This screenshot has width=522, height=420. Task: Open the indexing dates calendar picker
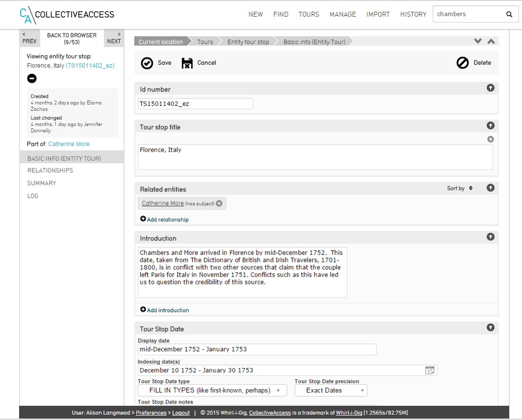click(x=430, y=370)
